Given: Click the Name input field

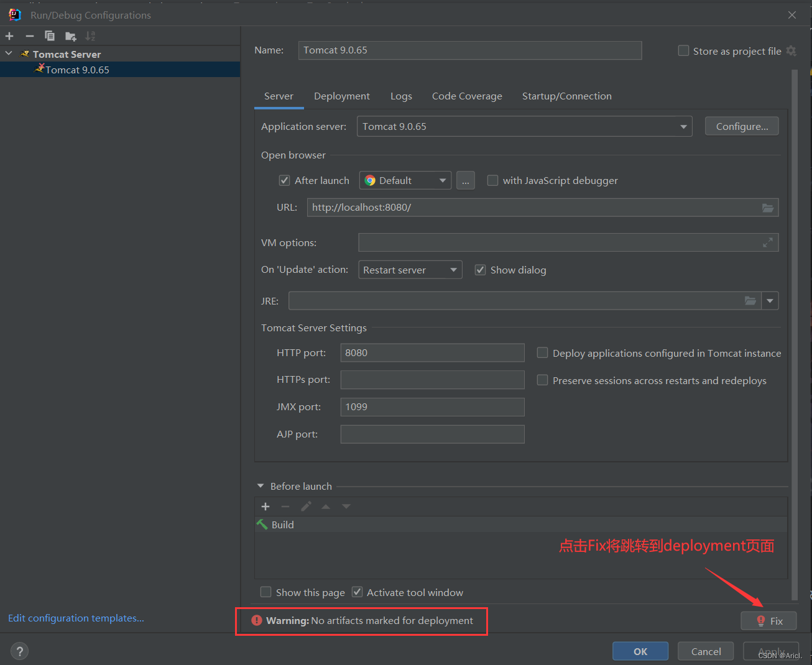Looking at the screenshot, I should (470, 50).
